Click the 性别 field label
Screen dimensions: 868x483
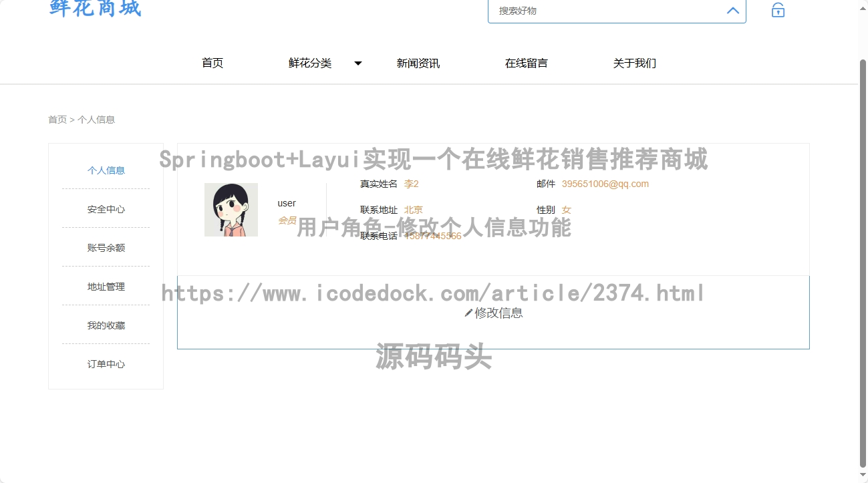point(546,210)
